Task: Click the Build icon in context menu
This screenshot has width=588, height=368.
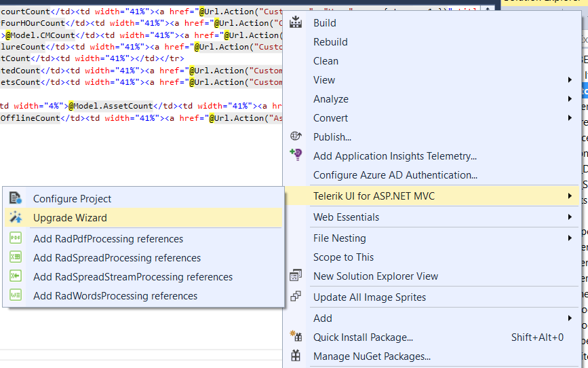Action: pyautogui.click(x=296, y=22)
